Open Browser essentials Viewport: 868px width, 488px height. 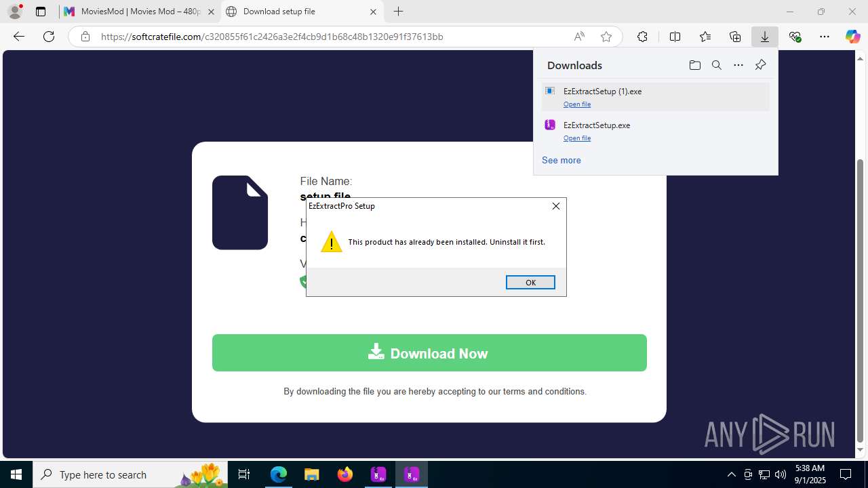pos(795,37)
